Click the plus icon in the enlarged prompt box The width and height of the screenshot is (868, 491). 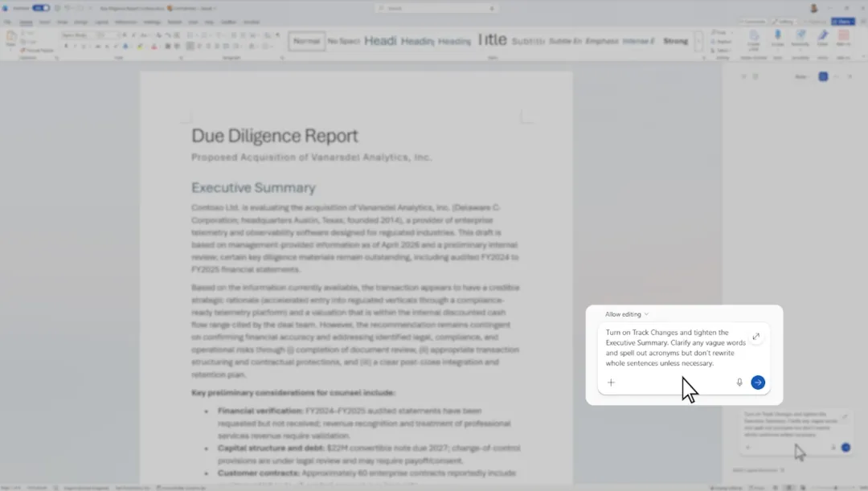(611, 383)
